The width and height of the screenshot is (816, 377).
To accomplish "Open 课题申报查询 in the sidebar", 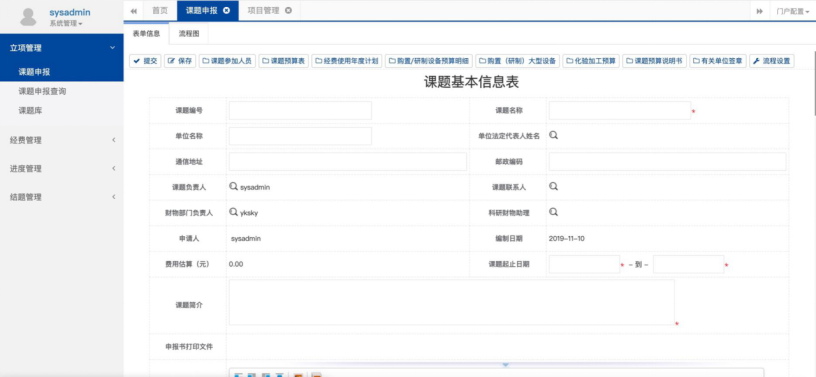I will tap(42, 91).
